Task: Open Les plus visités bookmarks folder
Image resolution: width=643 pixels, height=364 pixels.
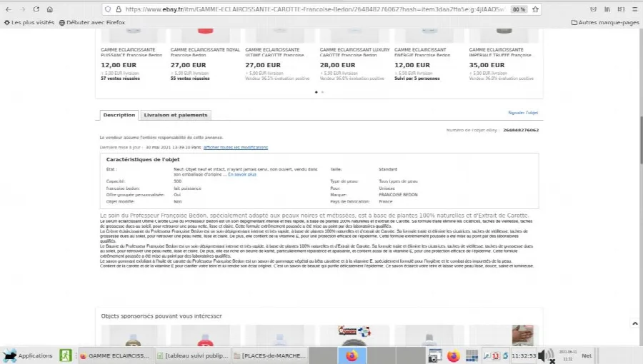Action: pyautogui.click(x=29, y=23)
